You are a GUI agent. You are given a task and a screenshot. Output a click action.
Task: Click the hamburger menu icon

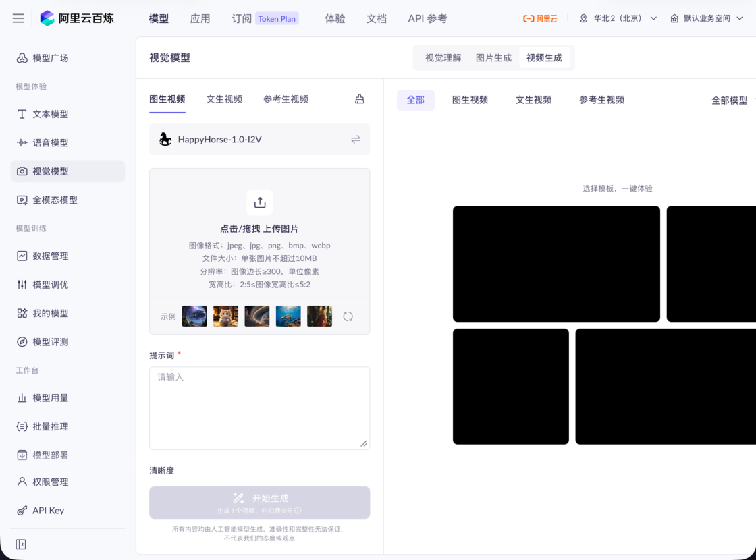(x=18, y=18)
